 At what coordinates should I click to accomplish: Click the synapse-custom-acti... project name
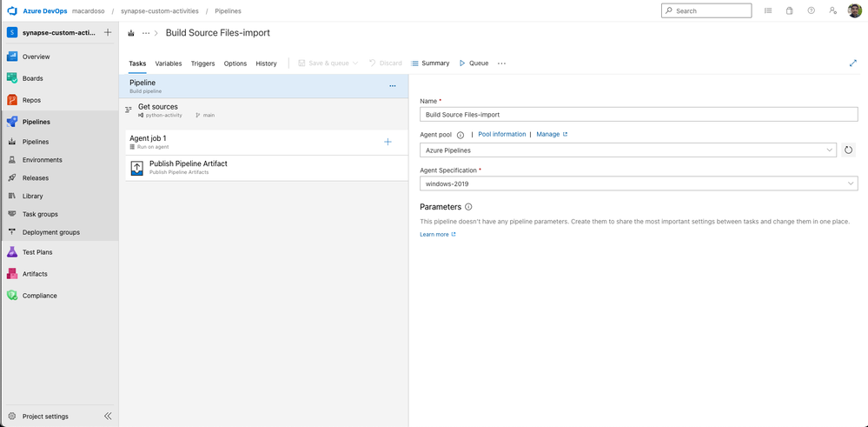[x=59, y=33]
